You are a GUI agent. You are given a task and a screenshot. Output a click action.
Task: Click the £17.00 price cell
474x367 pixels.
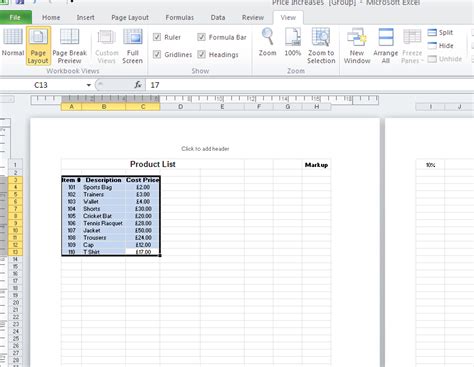[x=143, y=252]
